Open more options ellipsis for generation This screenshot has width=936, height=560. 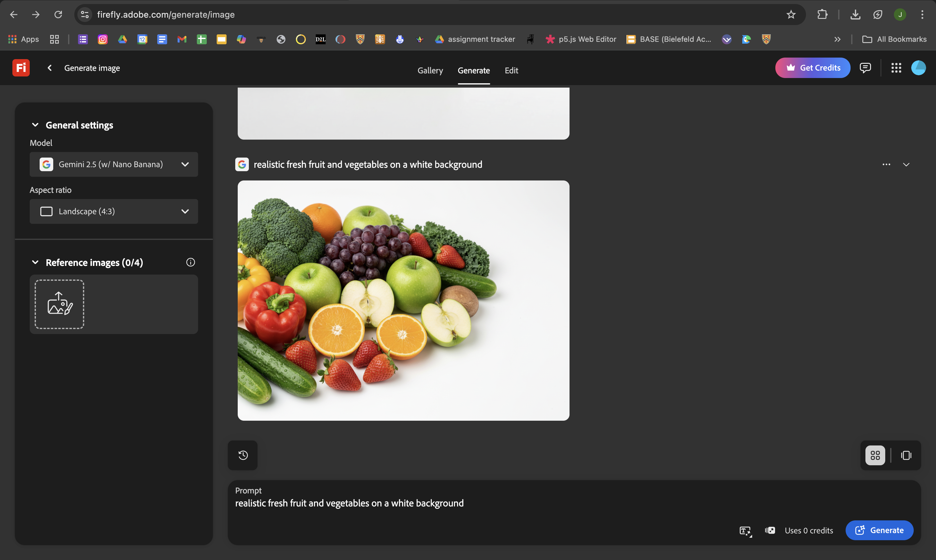(x=886, y=164)
